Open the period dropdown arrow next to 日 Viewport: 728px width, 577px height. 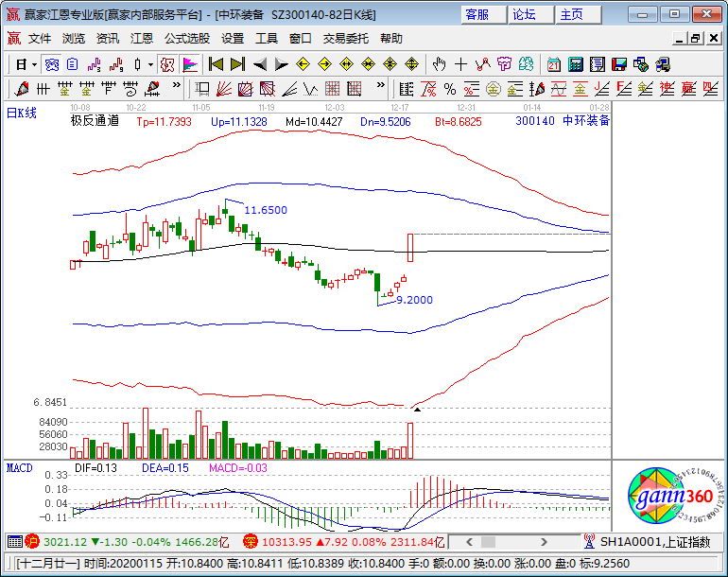pos(34,64)
